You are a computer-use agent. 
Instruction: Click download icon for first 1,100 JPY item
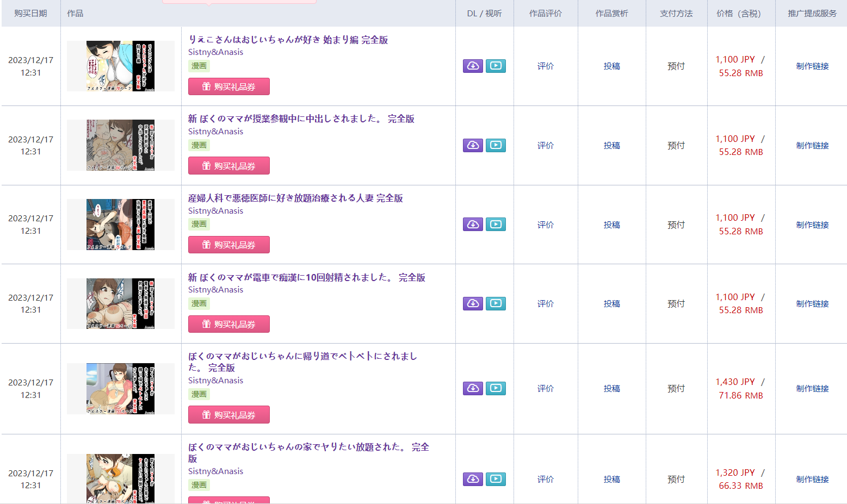pos(473,66)
